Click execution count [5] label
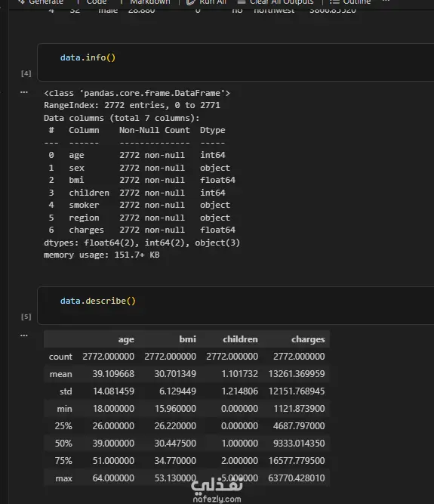The height and width of the screenshot is (504, 434). tap(26, 317)
